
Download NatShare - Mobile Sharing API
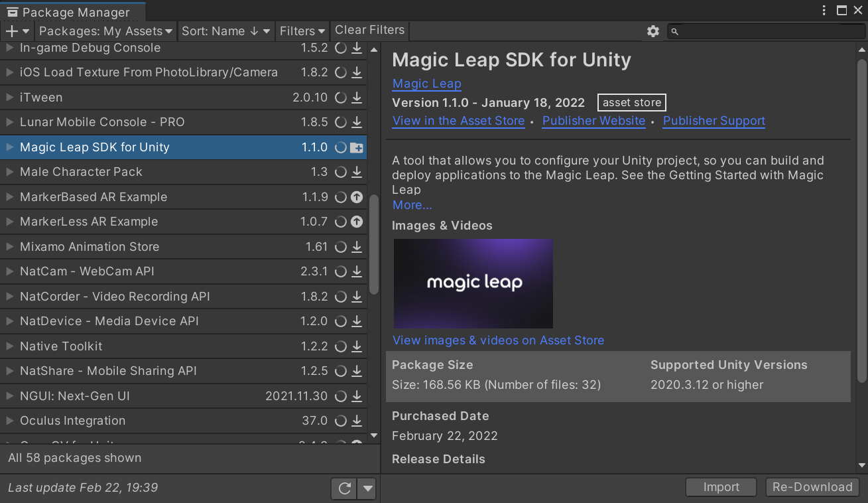click(357, 371)
